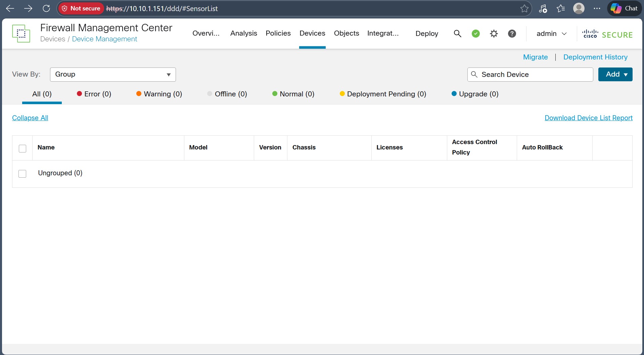The image size is (644, 355).
Task: Open the global search magnifier icon
Action: coord(457,34)
